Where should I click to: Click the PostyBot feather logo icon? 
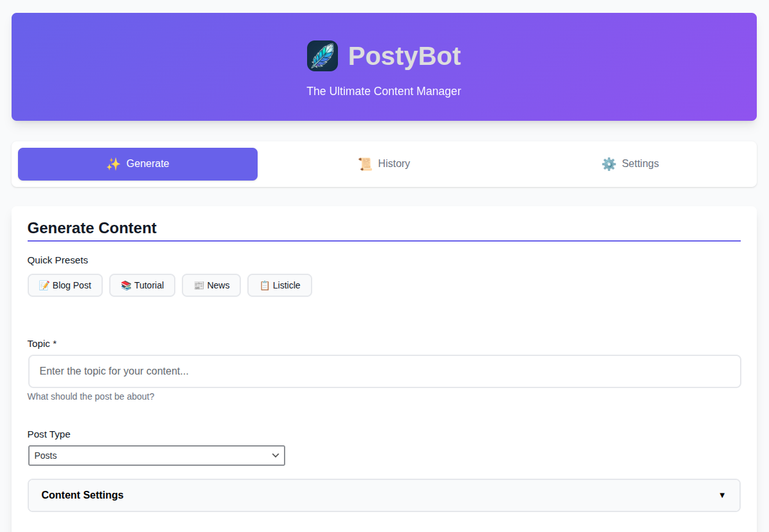(322, 56)
